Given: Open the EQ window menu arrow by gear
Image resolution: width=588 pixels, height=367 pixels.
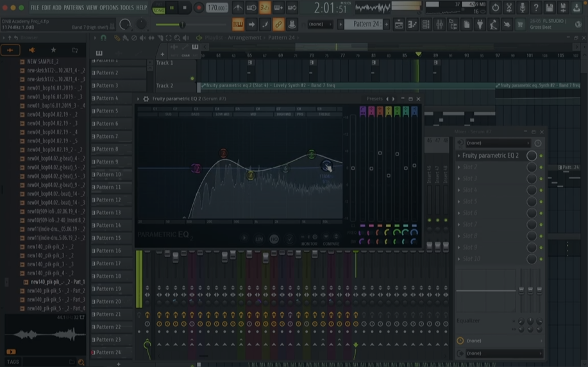Looking at the screenshot, I should coord(138,99).
